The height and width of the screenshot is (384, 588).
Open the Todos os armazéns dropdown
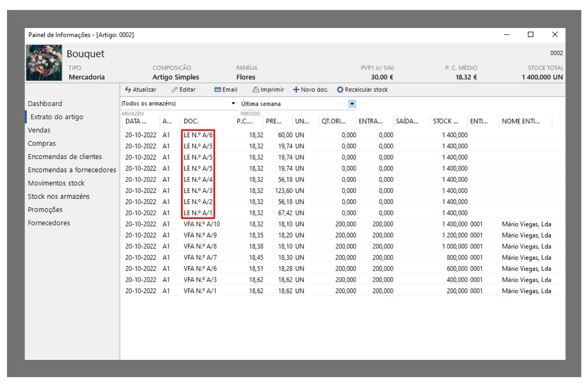point(233,104)
